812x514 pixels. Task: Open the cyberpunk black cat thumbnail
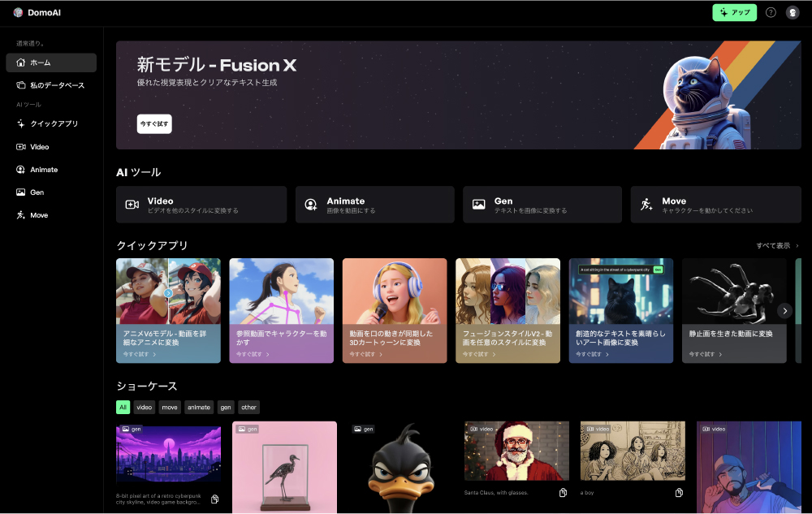pyautogui.click(x=621, y=292)
